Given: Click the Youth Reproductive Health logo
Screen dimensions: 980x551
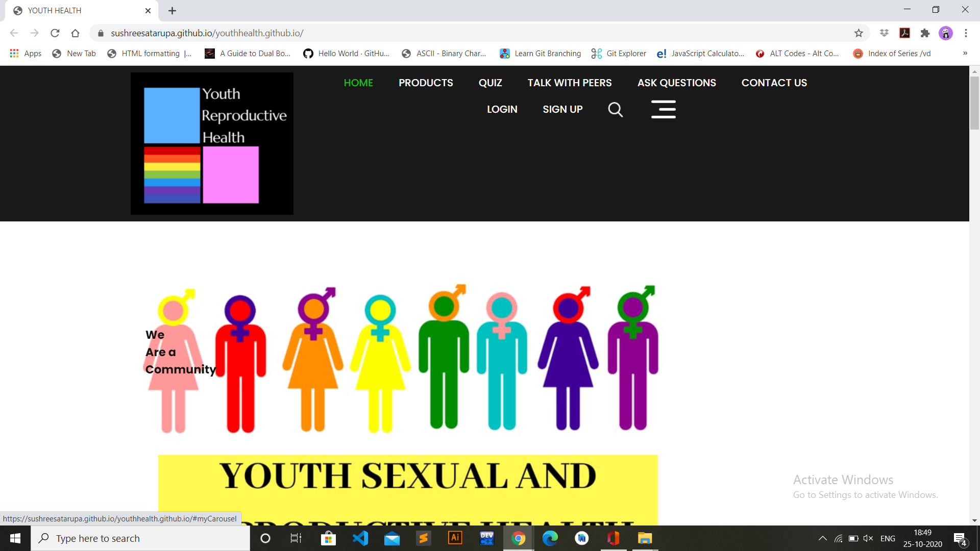Looking at the screenshot, I should (x=211, y=143).
